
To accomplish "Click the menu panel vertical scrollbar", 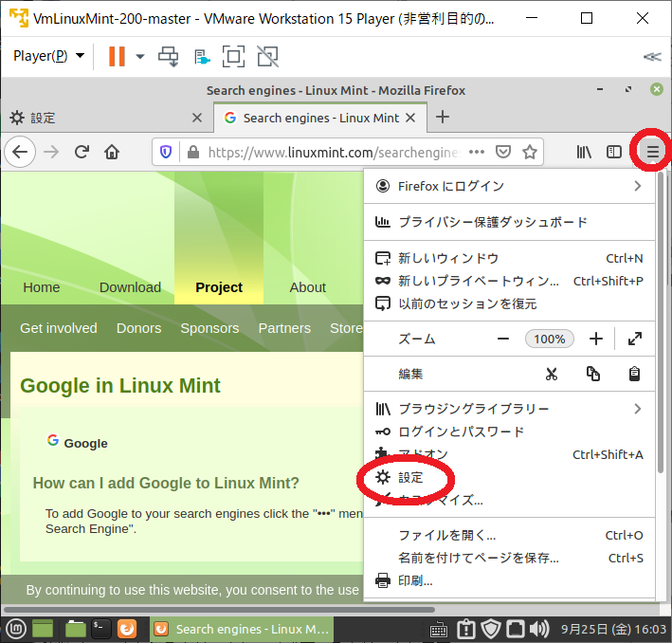I will (x=661, y=323).
